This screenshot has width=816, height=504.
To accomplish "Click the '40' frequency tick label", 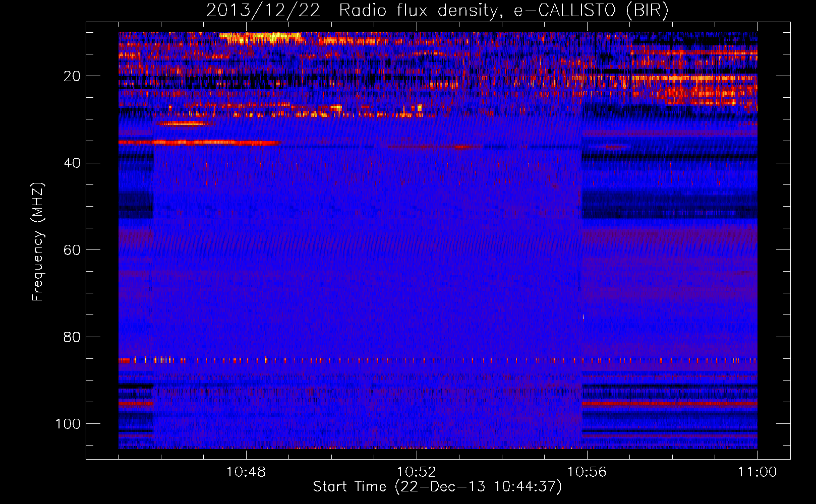I will click(x=72, y=163).
